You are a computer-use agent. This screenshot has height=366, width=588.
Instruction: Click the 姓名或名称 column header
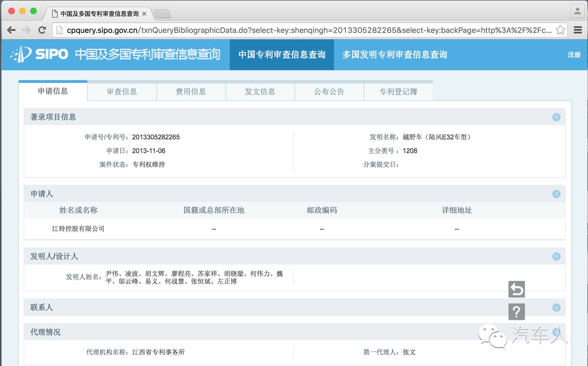78,210
